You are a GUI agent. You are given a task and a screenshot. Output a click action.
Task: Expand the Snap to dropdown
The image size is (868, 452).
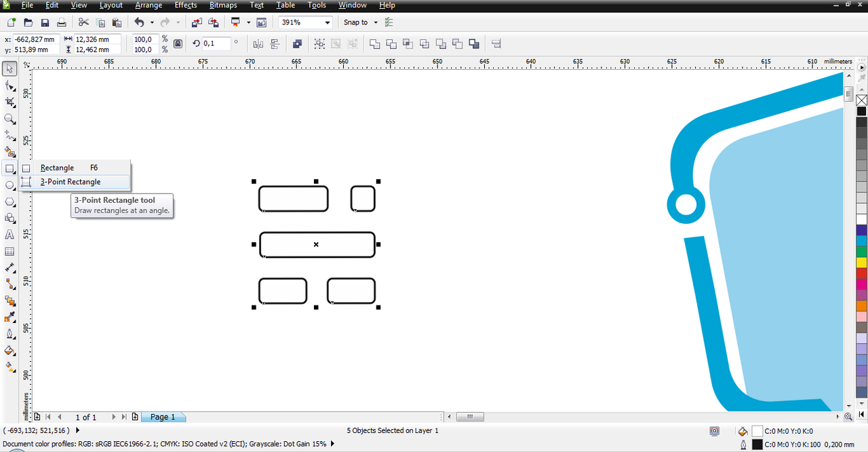pos(376,22)
